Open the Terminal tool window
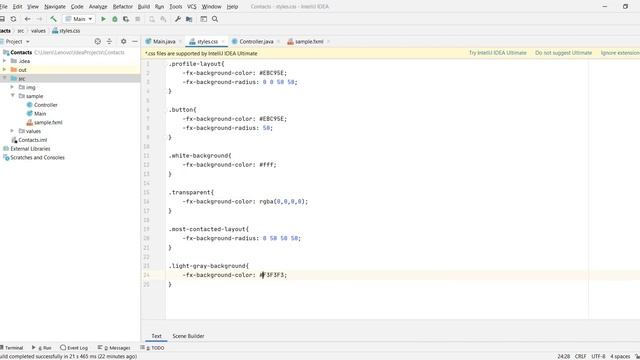640x360 pixels. (x=12, y=348)
